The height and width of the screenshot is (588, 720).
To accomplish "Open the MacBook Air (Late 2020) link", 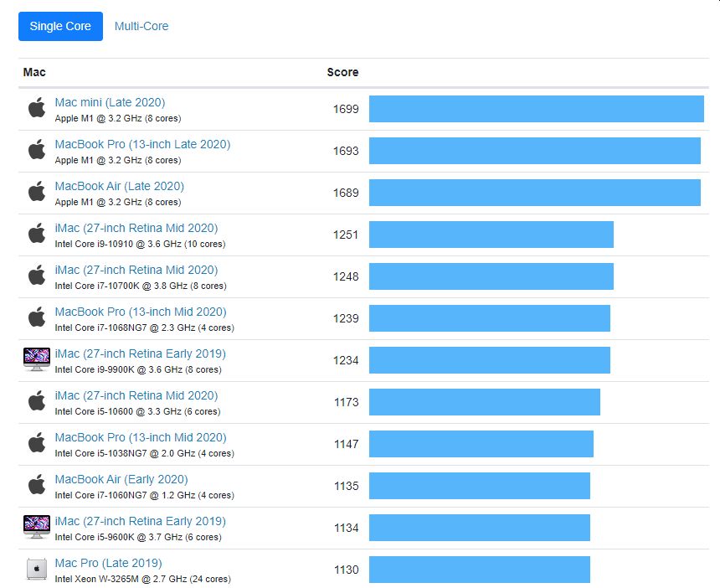I will (x=120, y=186).
